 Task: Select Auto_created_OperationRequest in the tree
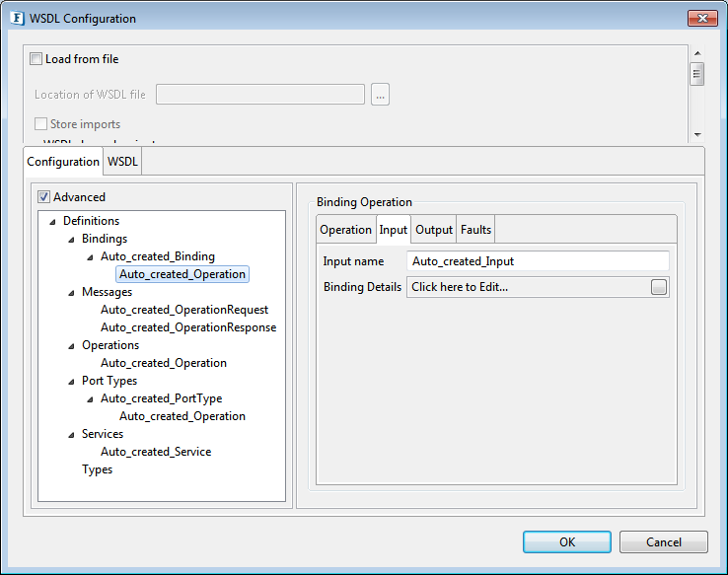(x=184, y=310)
